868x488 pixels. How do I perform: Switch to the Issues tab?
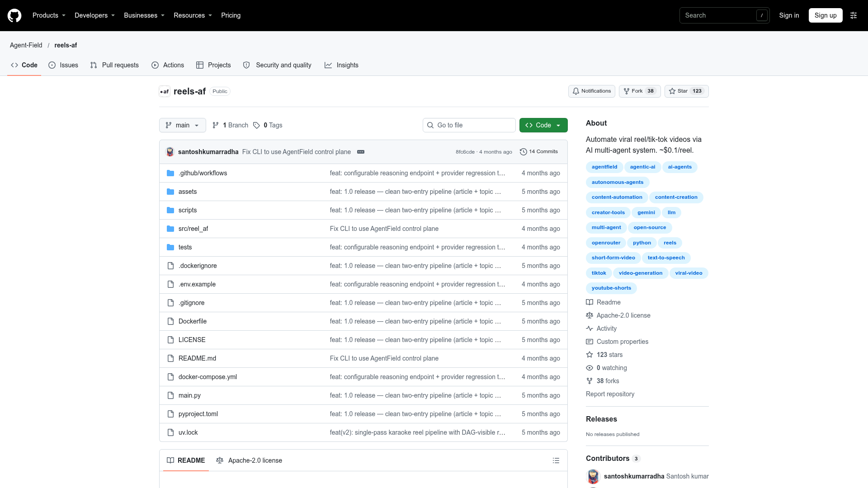click(63, 65)
